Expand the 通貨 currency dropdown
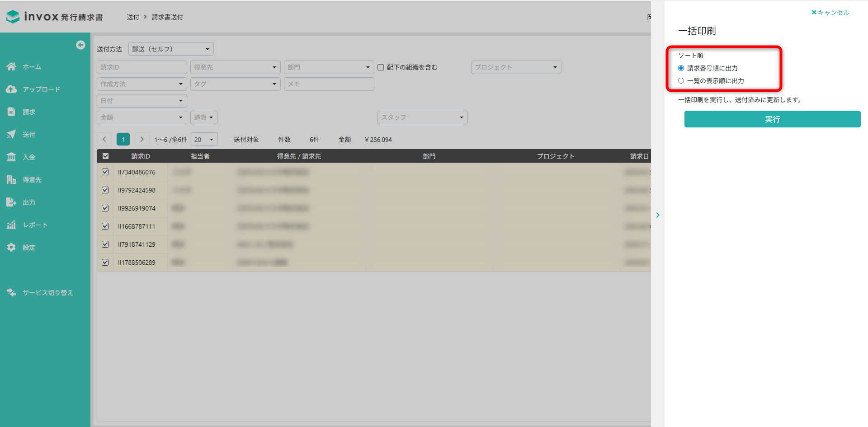The width and height of the screenshot is (868, 427). tap(203, 117)
